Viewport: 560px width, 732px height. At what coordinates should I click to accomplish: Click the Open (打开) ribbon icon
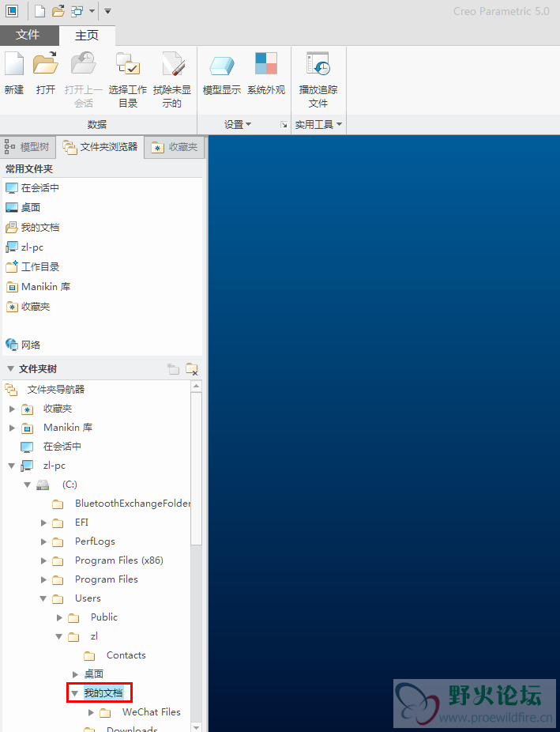point(46,64)
